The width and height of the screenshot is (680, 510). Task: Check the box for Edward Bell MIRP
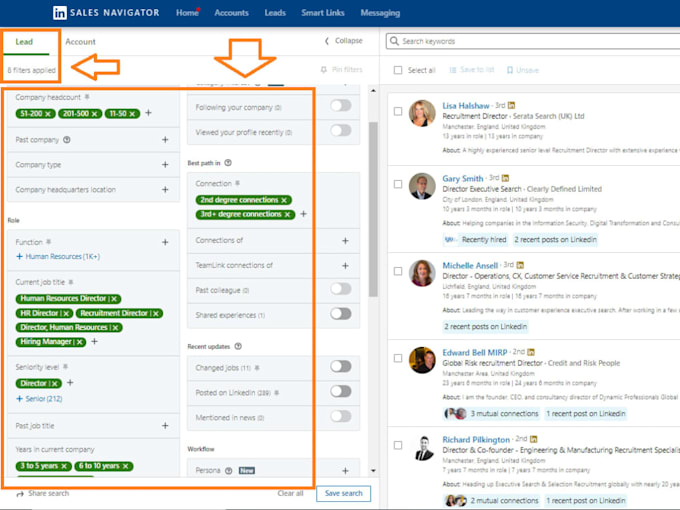pyautogui.click(x=398, y=358)
